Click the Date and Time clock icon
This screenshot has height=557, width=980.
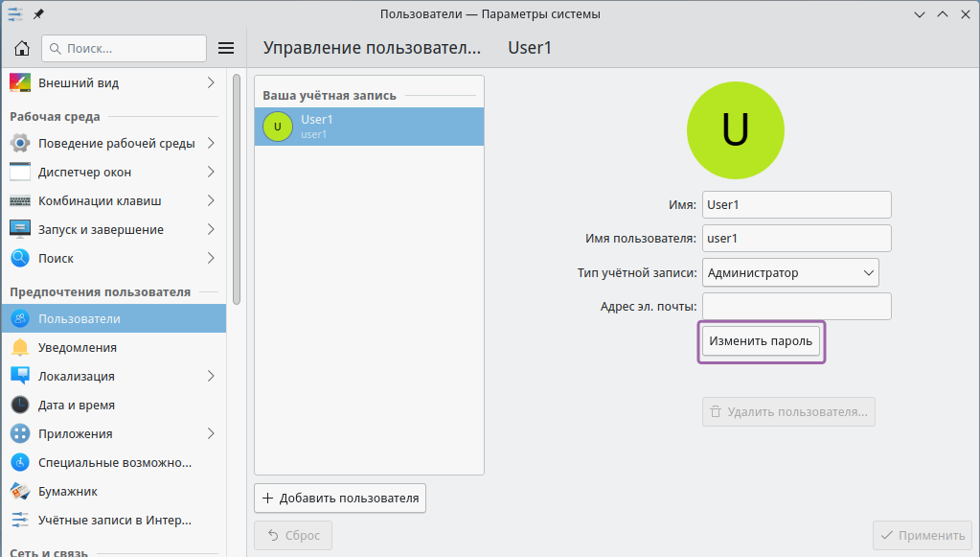click(20, 405)
